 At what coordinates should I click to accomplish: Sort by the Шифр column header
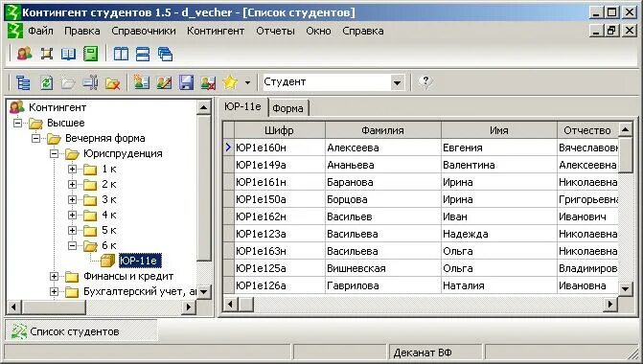(x=279, y=130)
